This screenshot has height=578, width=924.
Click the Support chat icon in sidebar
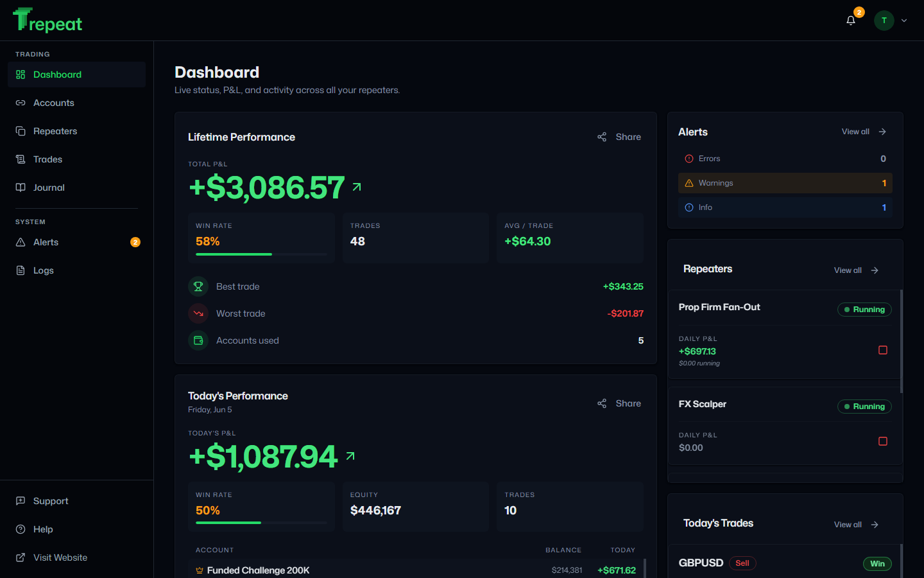[x=21, y=501]
